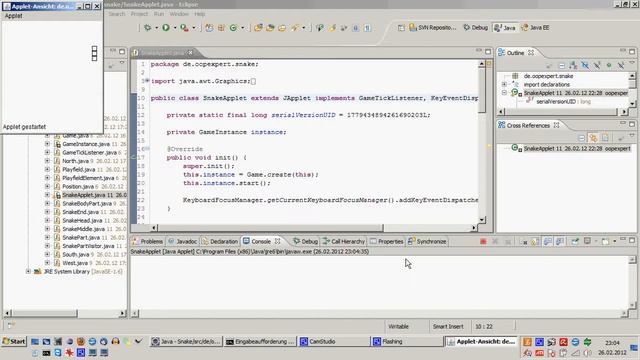The width and height of the screenshot is (640, 360).
Task: Switch to the SVN Repository perspective
Action: pos(433,28)
